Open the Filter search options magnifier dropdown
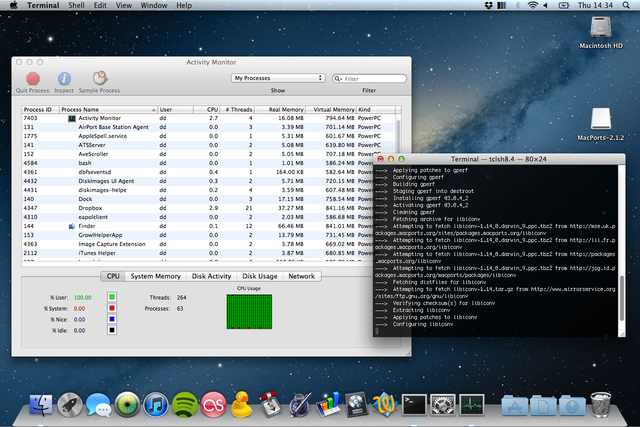The image size is (640, 427). [x=338, y=78]
